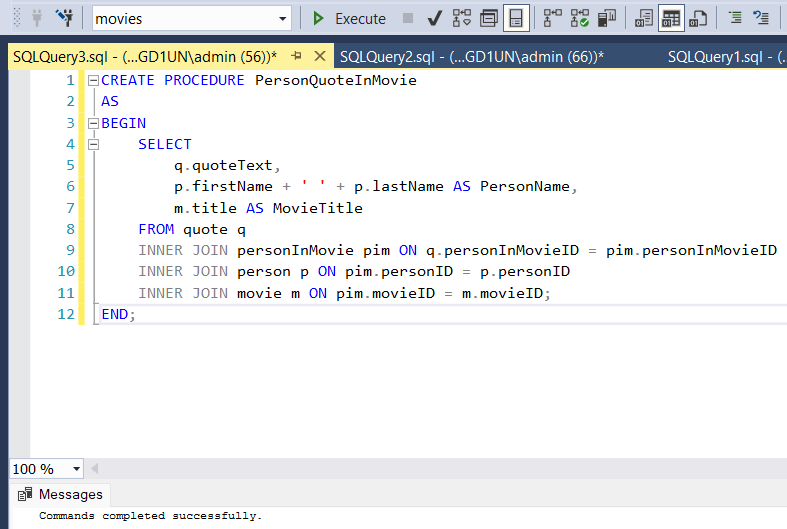Click the END keyword on line 12
The width and height of the screenshot is (787, 529).
(x=115, y=314)
